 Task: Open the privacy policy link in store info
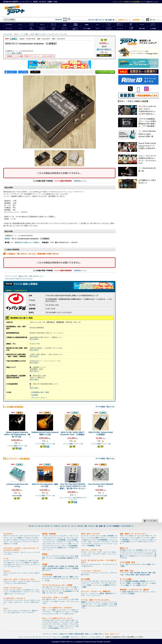(x=39, y=398)
